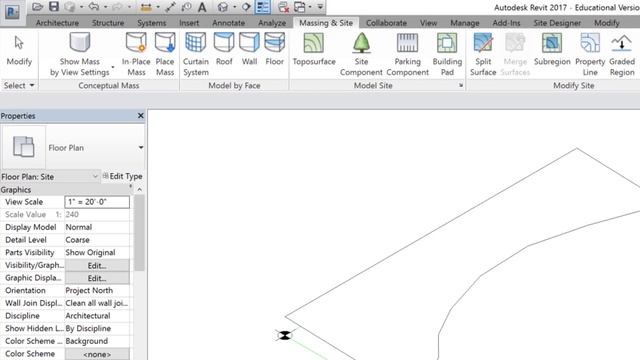Create a Toposurface
The width and height of the screenshot is (640, 360).
[x=314, y=49]
